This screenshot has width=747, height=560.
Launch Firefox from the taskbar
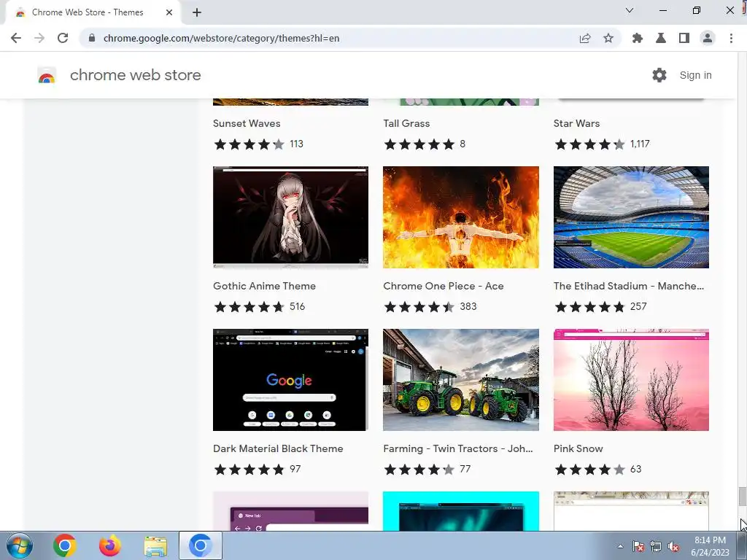tap(110, 545)
